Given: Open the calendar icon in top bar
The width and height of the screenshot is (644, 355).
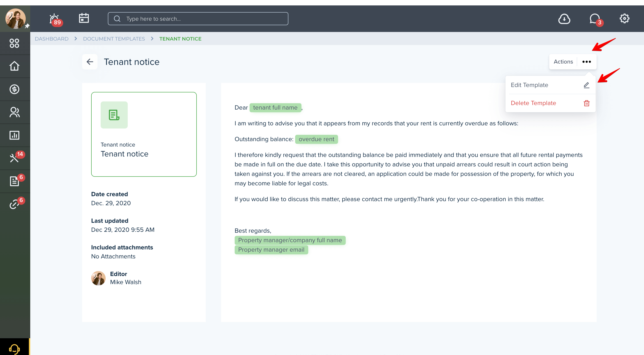Looking at the screenshot, I should [x=84, y=18].
